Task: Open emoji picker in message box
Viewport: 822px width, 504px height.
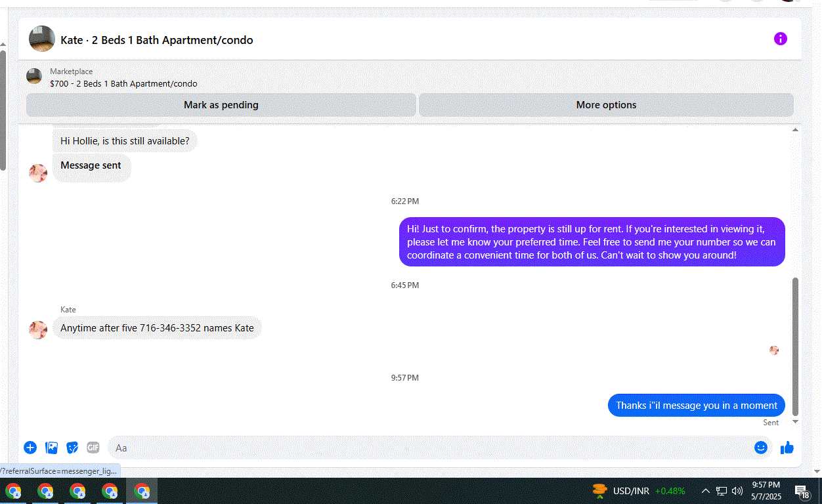Action: tap(761, 448)
